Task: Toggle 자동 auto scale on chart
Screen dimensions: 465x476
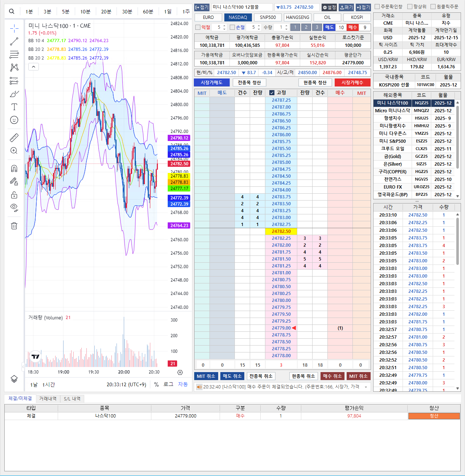Action: coord(183,384)
